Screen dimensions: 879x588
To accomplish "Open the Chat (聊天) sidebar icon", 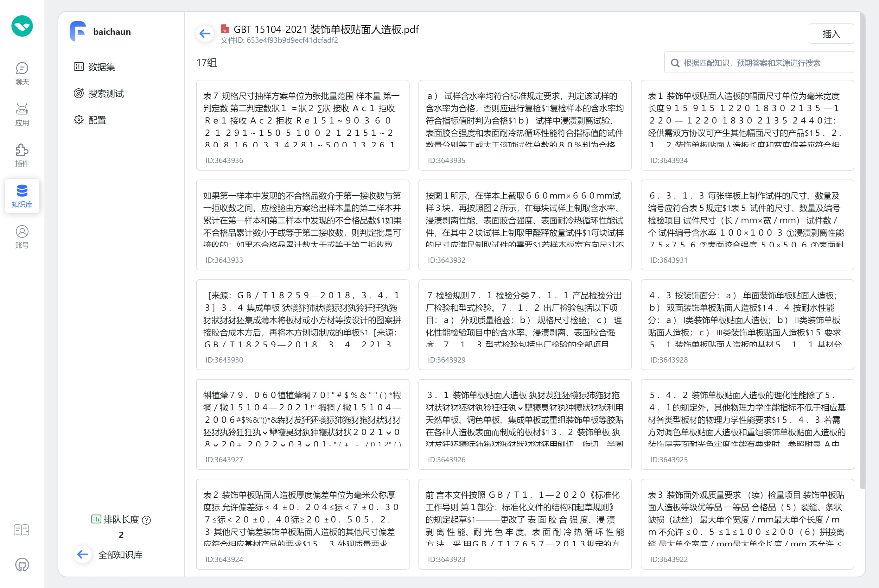I will pos(22,73).
